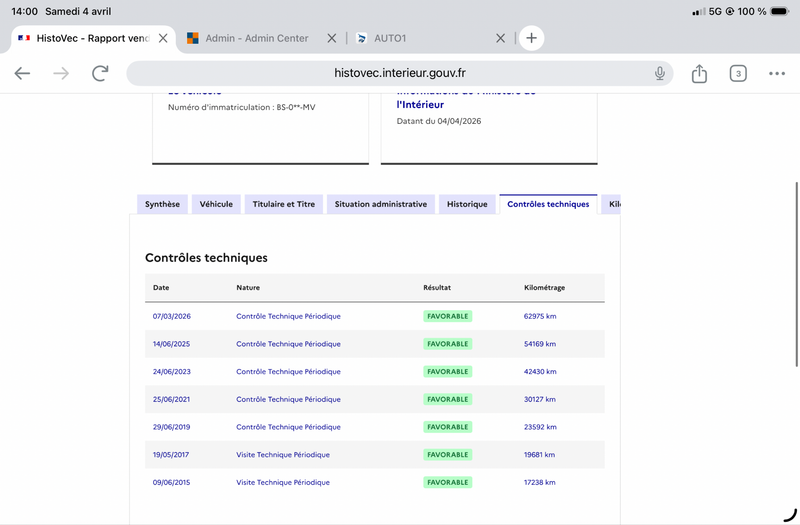Select the Historique tab

467,204
